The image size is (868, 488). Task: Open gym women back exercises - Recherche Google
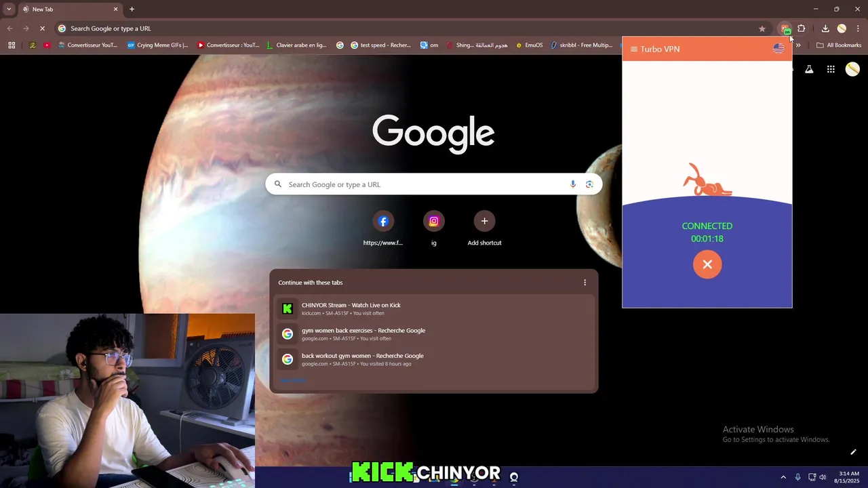tap(434, 334)
